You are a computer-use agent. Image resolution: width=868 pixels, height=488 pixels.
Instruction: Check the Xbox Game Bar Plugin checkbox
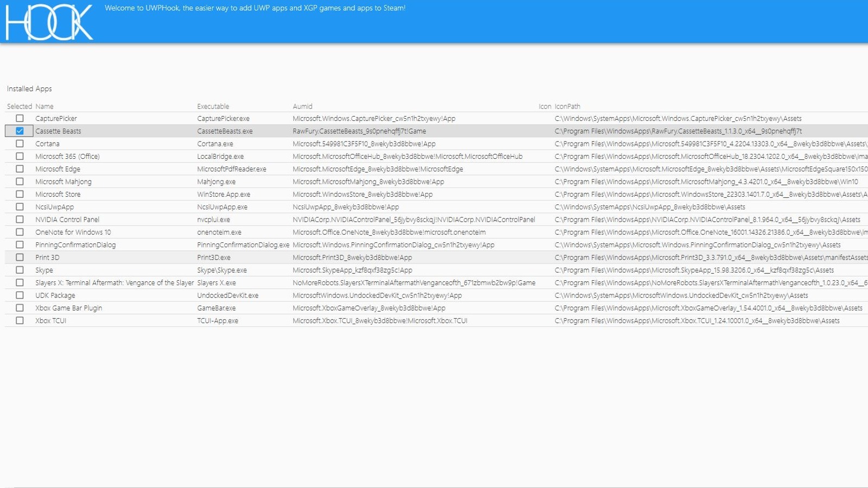20,308
